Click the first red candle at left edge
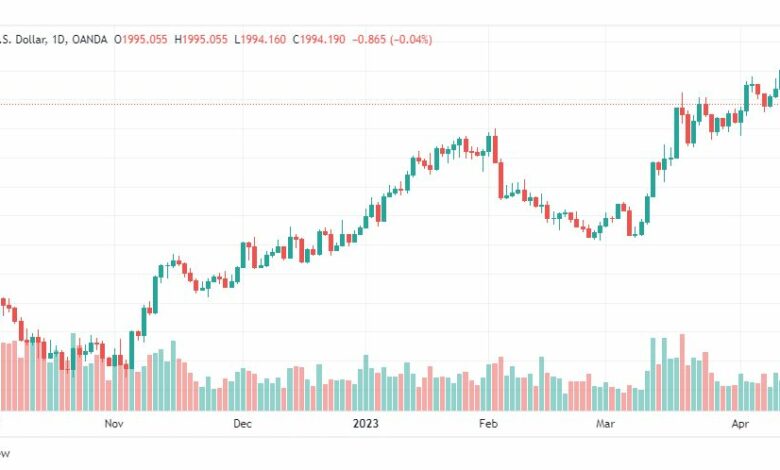This screenshot has width=780, height=470. pos(3,301)
